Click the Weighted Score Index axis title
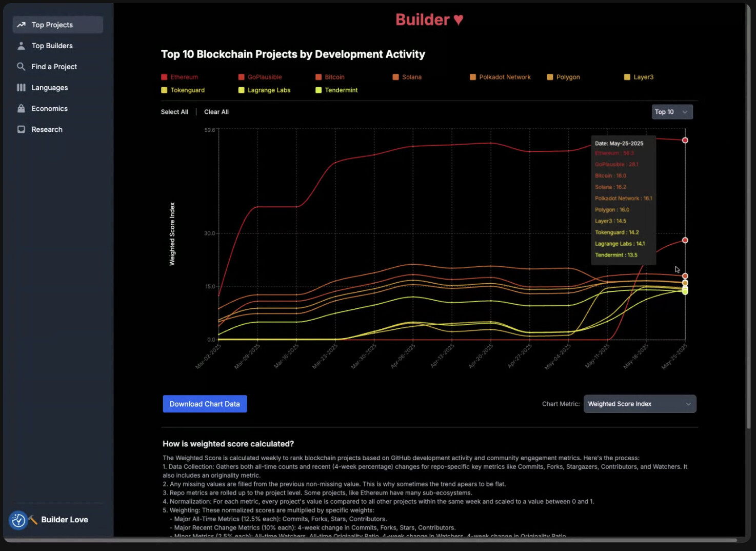The height and width of the screenshot is (551, 756). click(x=172, y=234)
